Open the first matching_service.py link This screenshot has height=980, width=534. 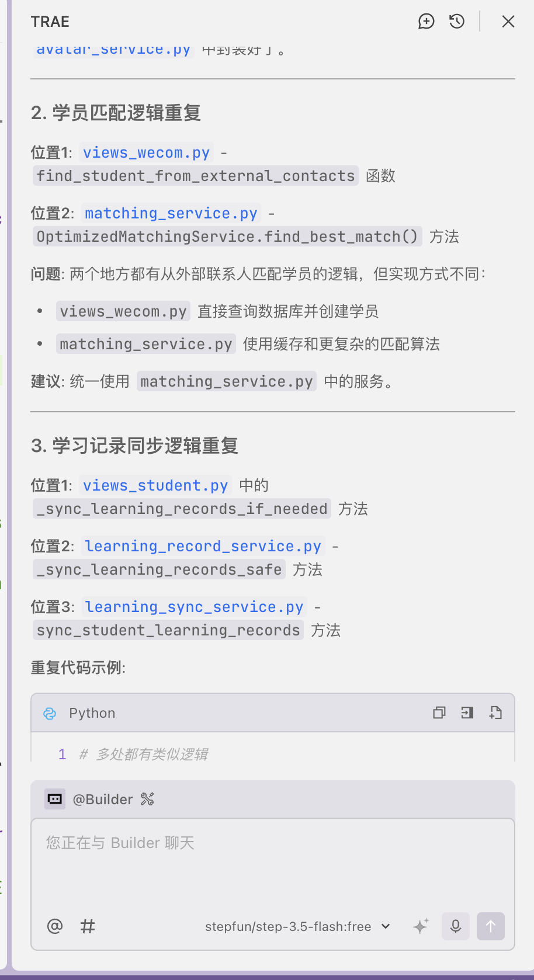(171, 214)
